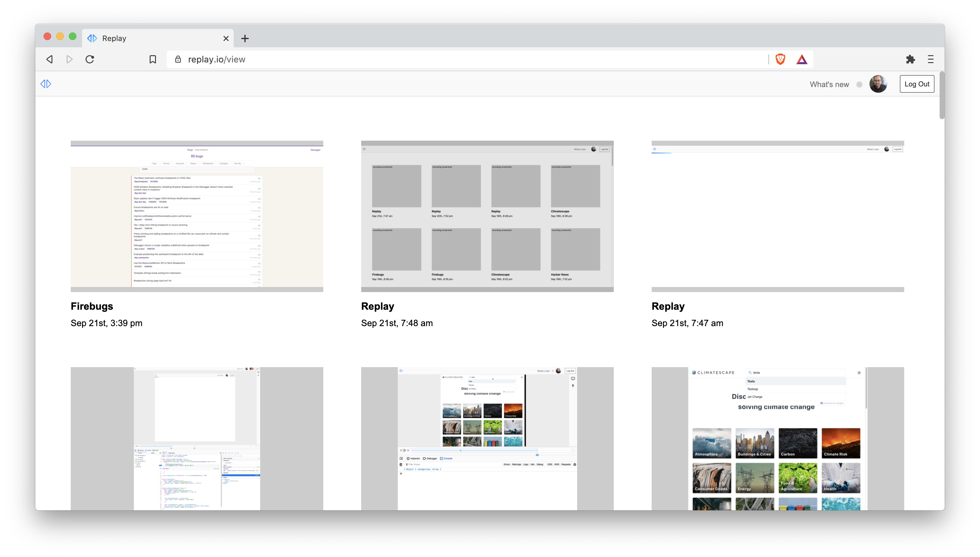Open the extensions puzzle icon

pos(910,59)
